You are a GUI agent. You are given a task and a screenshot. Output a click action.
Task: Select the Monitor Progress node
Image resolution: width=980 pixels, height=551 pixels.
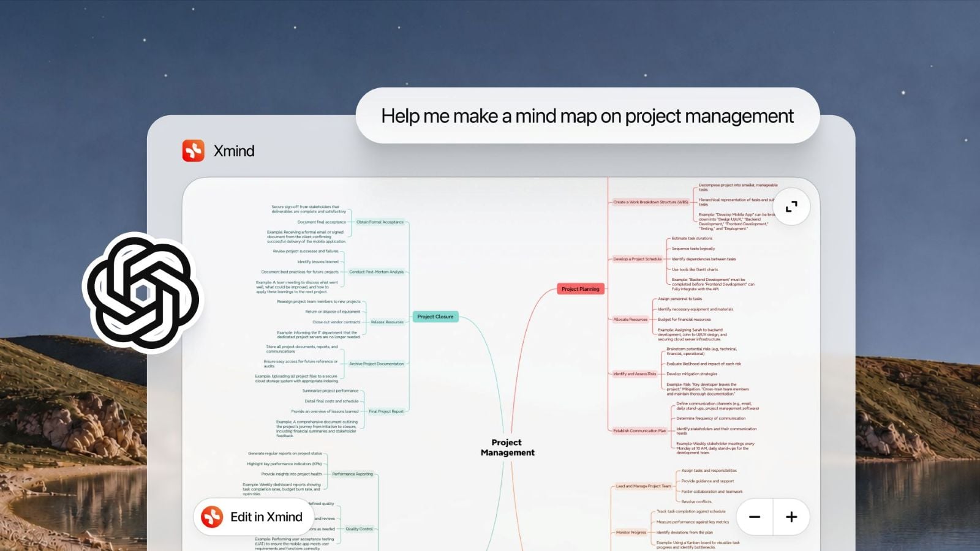pos(631,533)
